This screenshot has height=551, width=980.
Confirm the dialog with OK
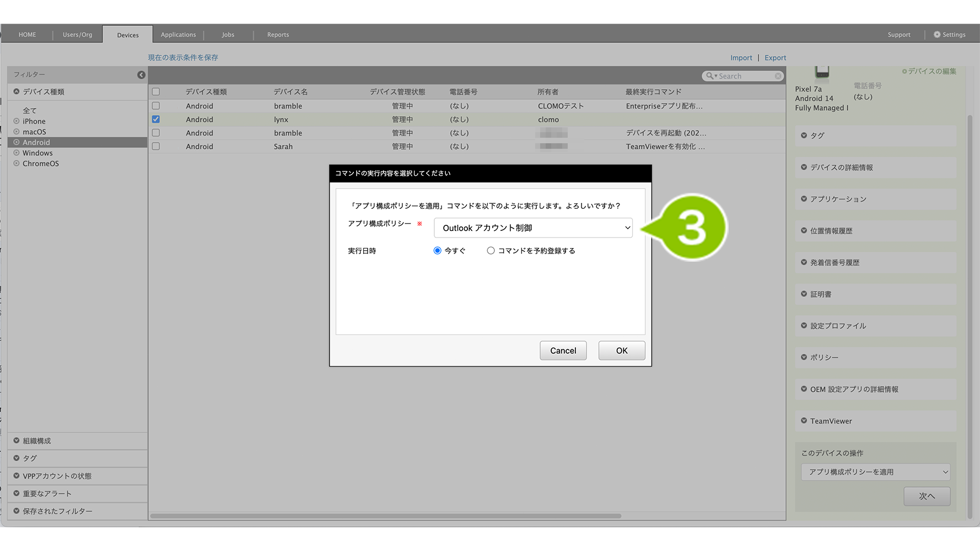pyautogui.click(x=622, y=350)
